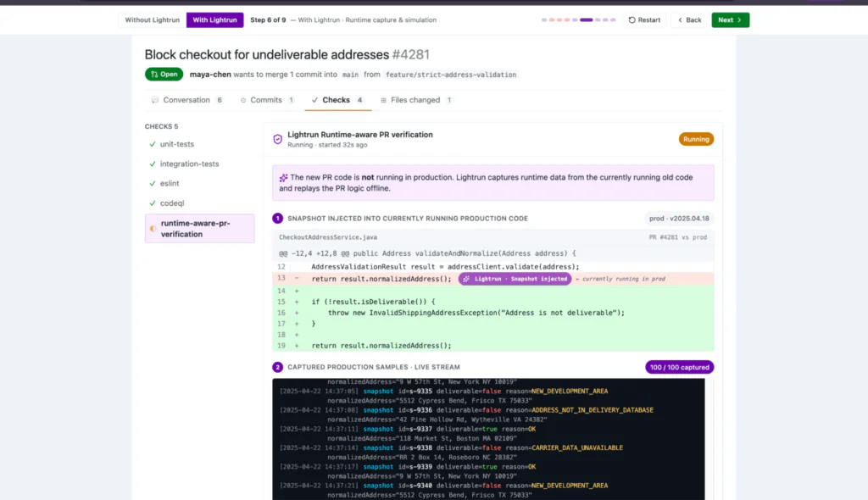Select the With Lightrun mode
Screen dimensions: 868x500
click(214, 20)
